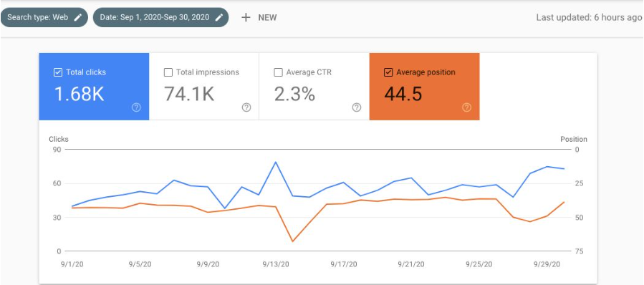The image size is (644, 285).
Task: Edit the Date range filter pencil icon
Action: [220, 17]
